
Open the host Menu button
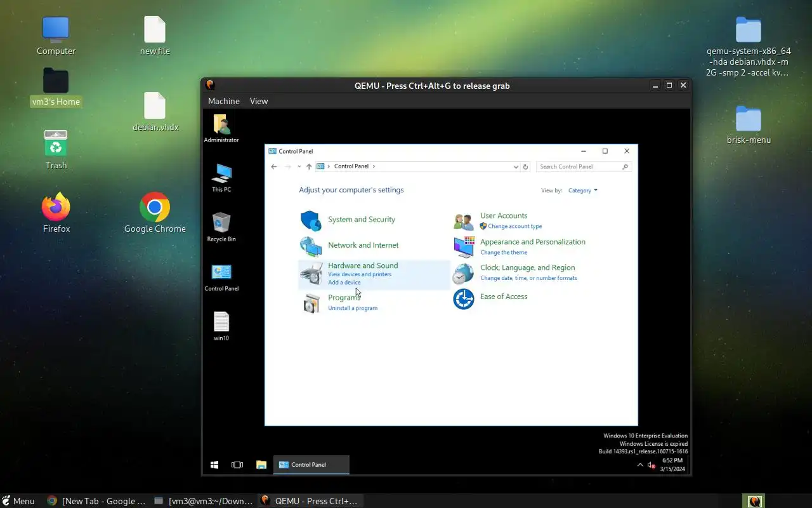click(18, 501)
